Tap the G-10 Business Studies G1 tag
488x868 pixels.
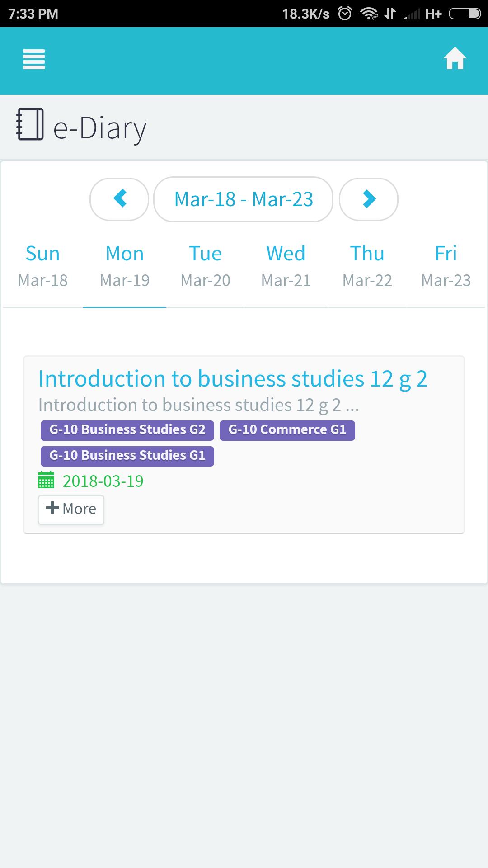(x=127, y=456)
